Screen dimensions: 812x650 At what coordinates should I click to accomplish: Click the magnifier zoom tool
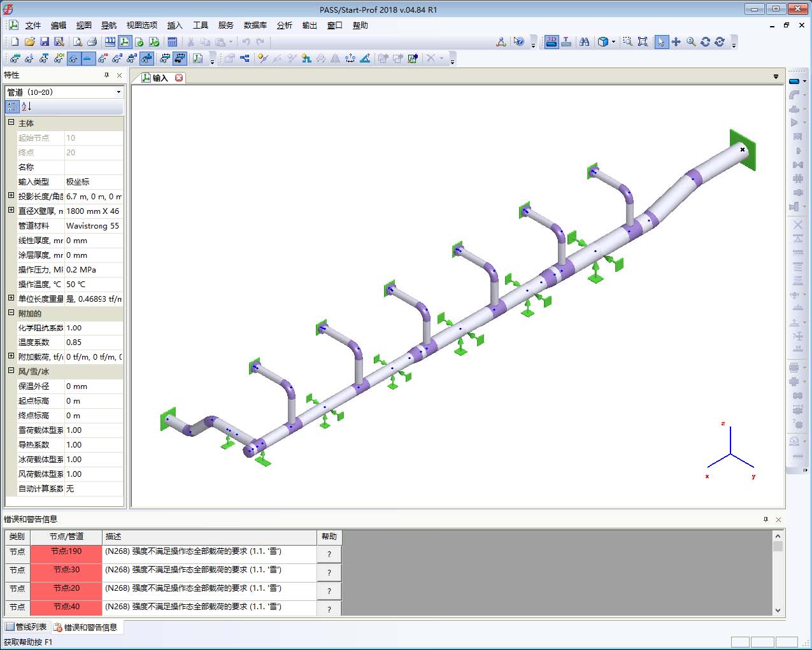(x=691, y=42)
